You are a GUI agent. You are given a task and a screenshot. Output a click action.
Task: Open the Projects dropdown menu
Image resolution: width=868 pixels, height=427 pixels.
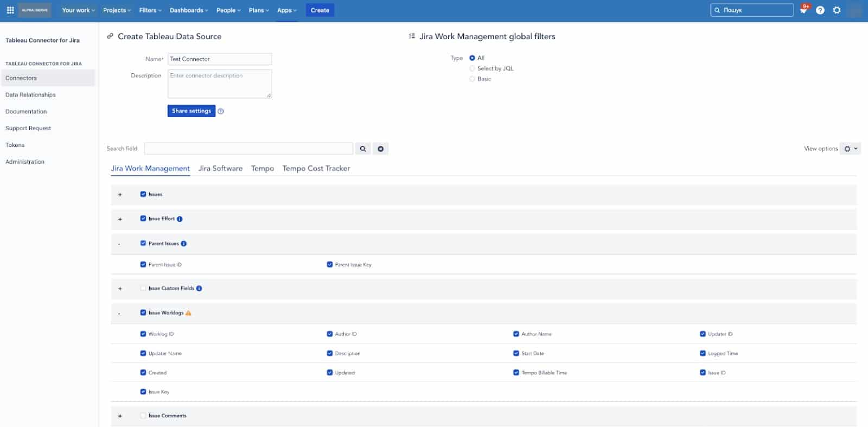(x=117, y=10)
